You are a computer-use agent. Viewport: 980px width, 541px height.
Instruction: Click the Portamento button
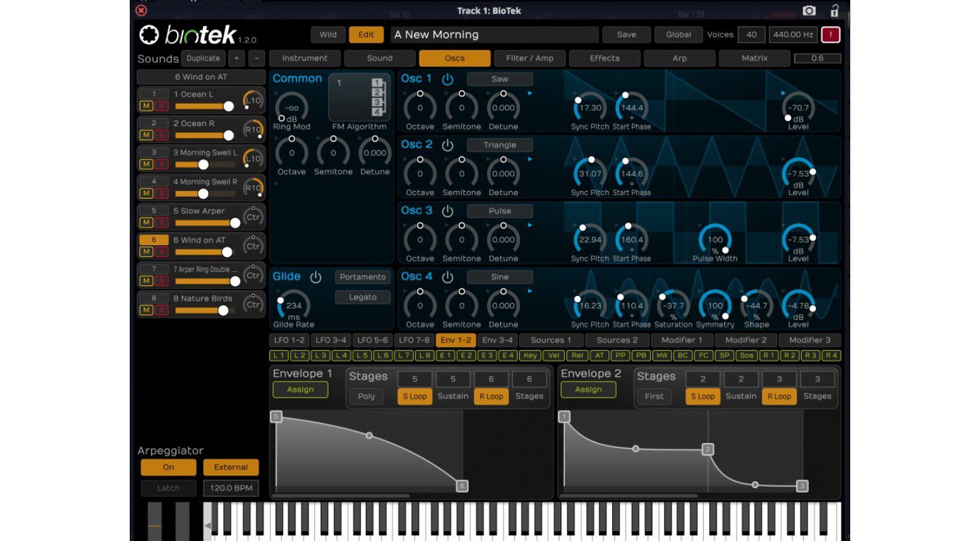click(x=363, y=277)
